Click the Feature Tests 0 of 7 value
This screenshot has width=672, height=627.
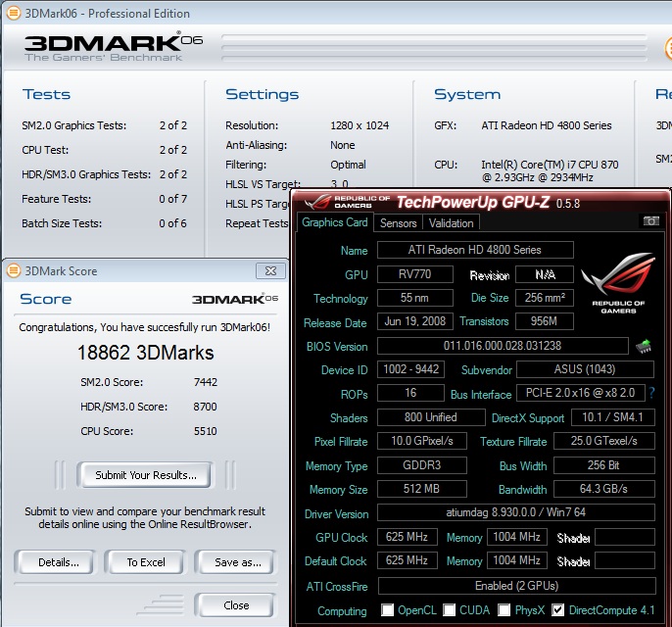click(x=173, y=199)
